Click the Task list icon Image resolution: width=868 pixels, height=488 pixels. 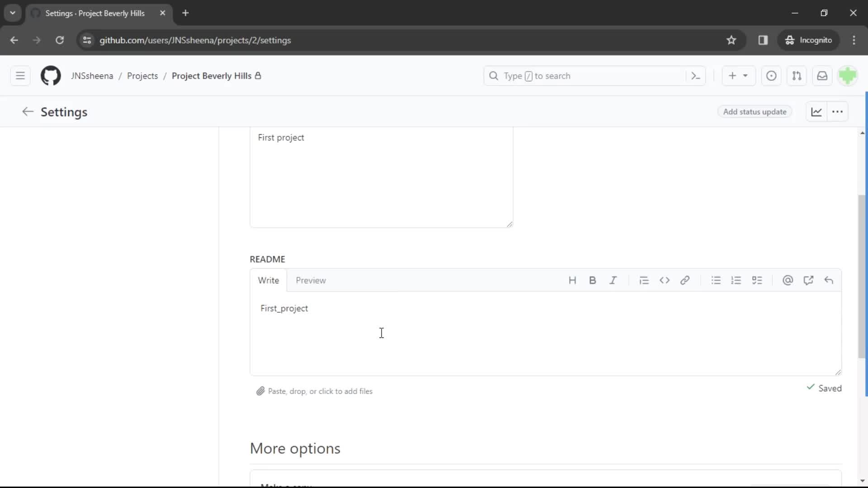click(757, 280)
